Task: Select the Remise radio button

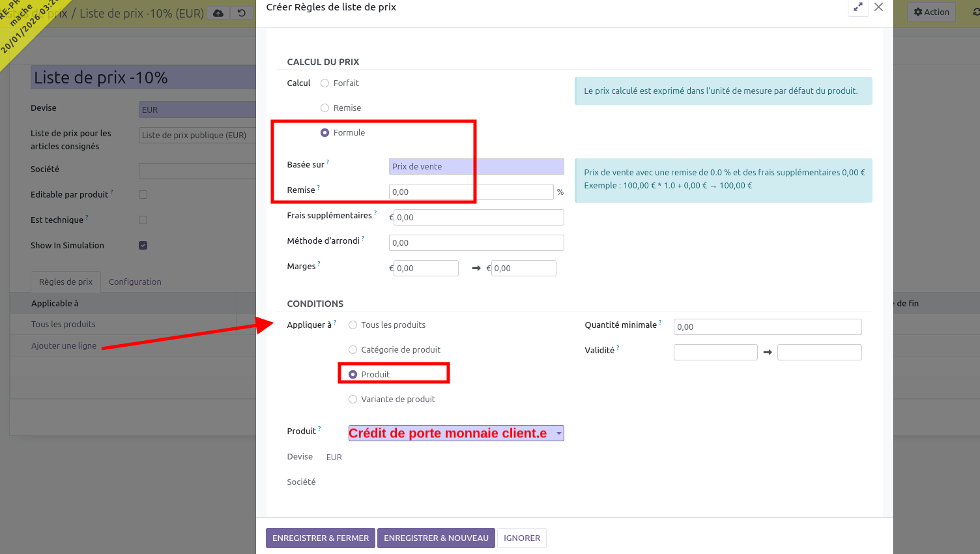Action: 324,108
